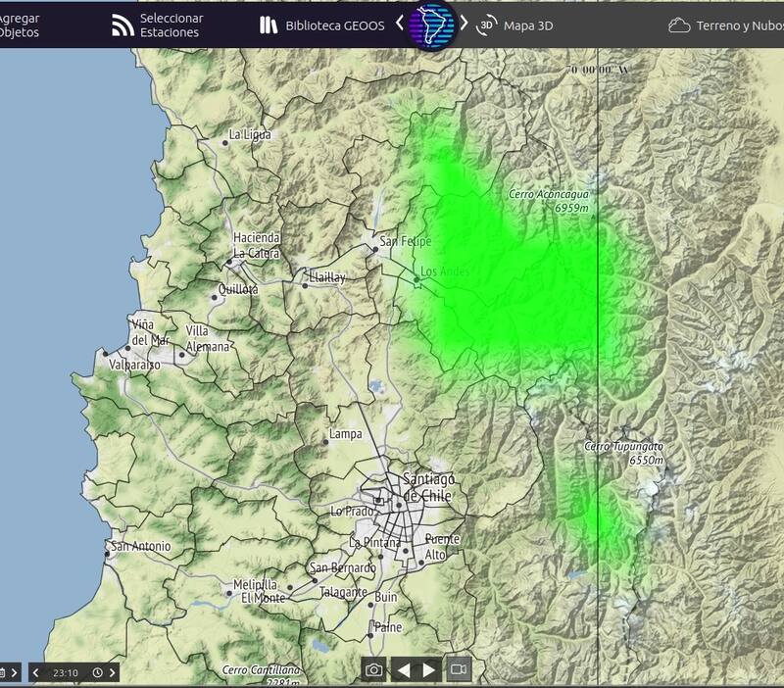Click the 23:10 time field
This screenshot has height=688, width=784.
(66, 673)
